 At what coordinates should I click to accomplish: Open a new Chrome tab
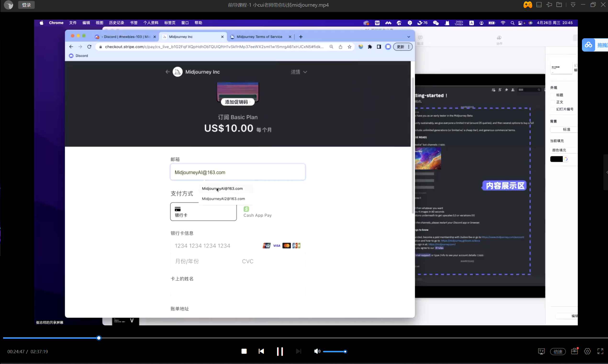coord(301,37)
